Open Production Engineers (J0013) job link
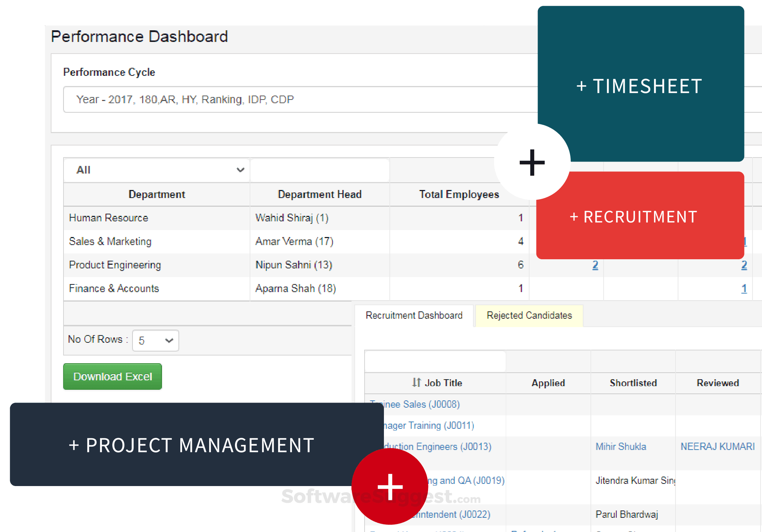 click(438, 447)
